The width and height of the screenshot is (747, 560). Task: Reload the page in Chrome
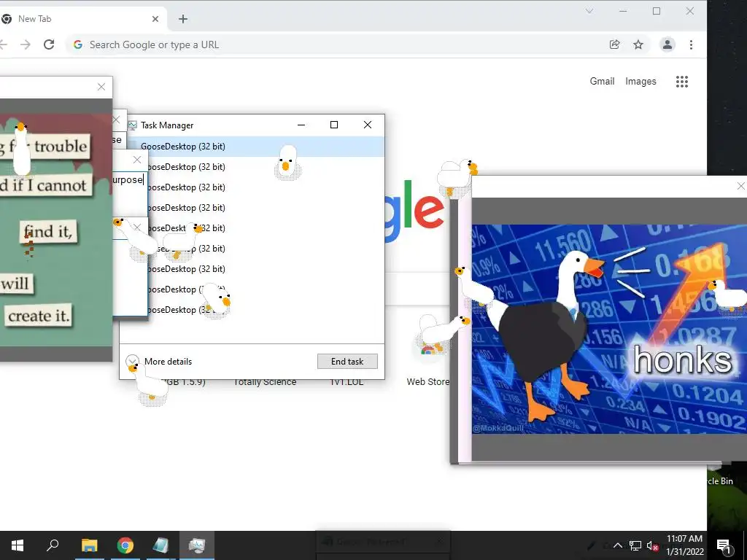point(49,44)
